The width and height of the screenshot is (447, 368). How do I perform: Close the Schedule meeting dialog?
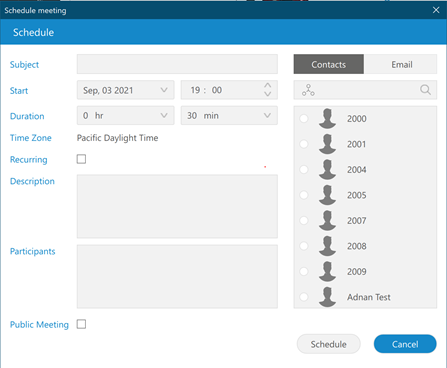(436, 10)
